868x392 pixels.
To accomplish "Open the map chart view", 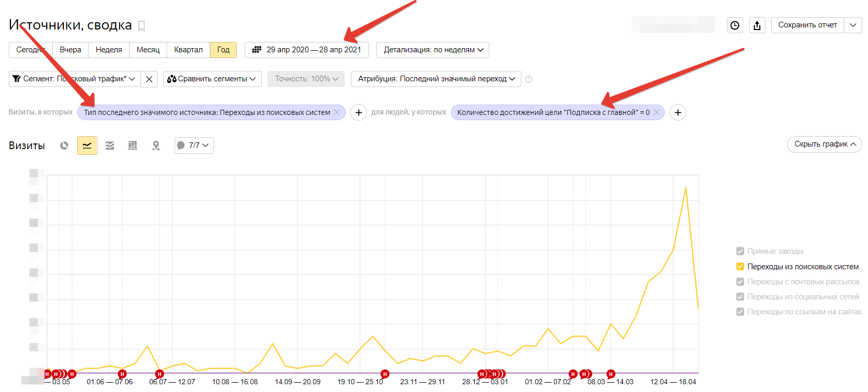I will [155, 146].
